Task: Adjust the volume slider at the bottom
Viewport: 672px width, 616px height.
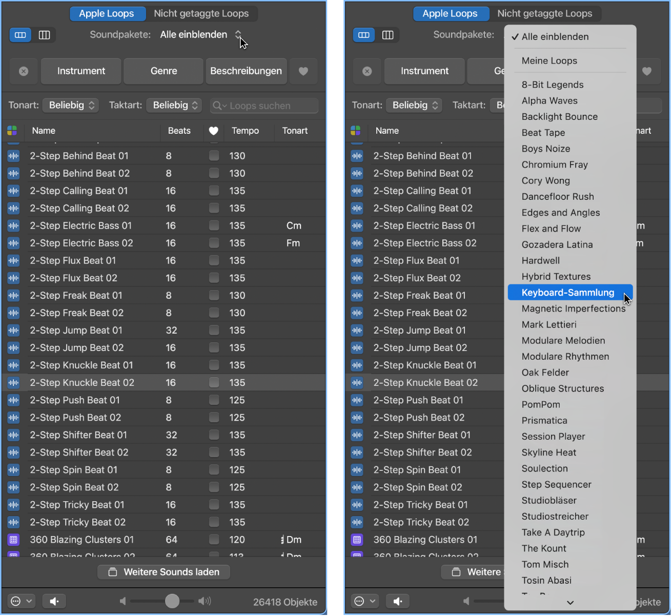Action: pyautogui.click(x=172, y=601)
